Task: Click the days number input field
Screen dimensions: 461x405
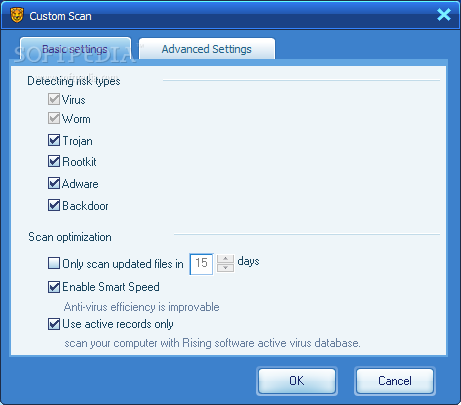Action: (201, 264)
